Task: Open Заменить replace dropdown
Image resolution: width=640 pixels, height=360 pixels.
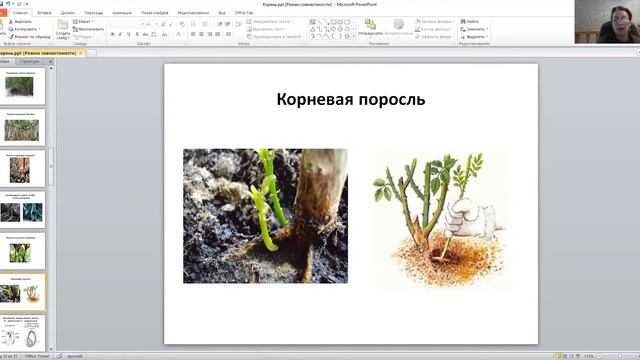Action: [474, 29]
